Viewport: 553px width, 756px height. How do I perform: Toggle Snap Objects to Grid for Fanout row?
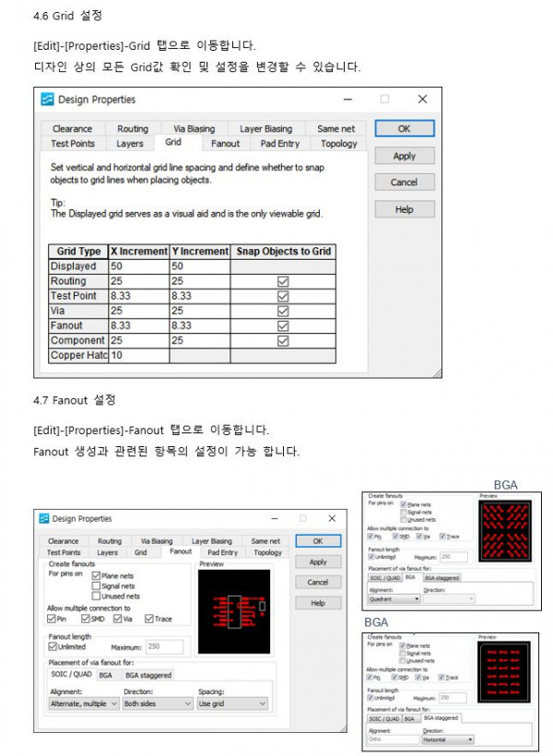click(x=283, y=326)
